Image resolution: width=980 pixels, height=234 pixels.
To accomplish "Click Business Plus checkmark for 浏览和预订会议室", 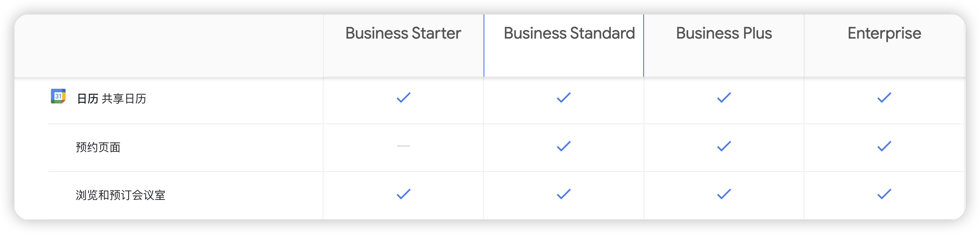I will (x=724, y=194).
